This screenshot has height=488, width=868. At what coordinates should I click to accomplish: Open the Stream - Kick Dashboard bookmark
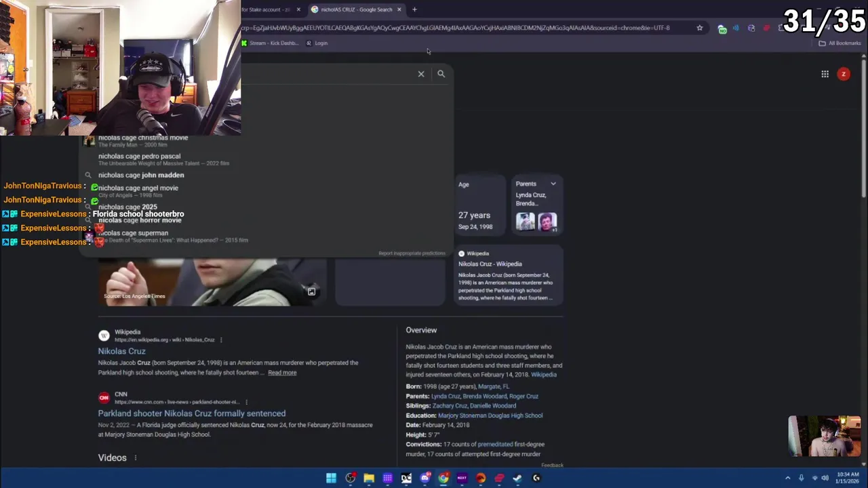pos(270,43)
